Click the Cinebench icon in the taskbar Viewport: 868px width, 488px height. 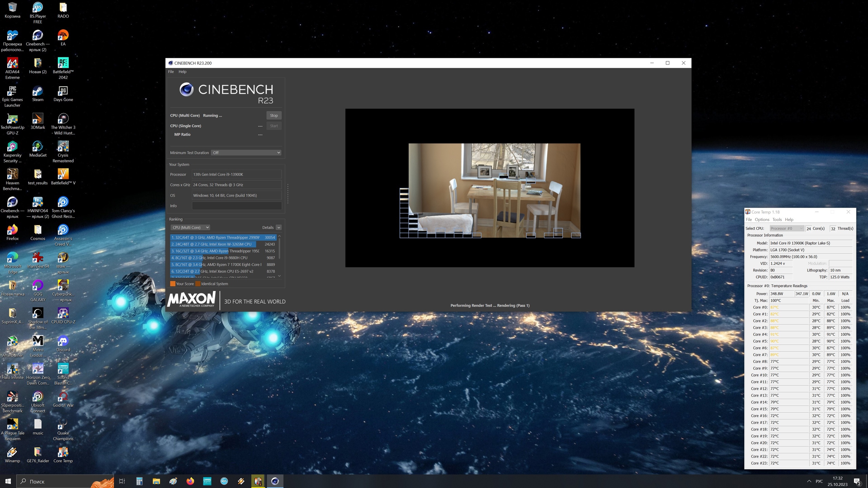pyautogui.click(x=275, y=481)
